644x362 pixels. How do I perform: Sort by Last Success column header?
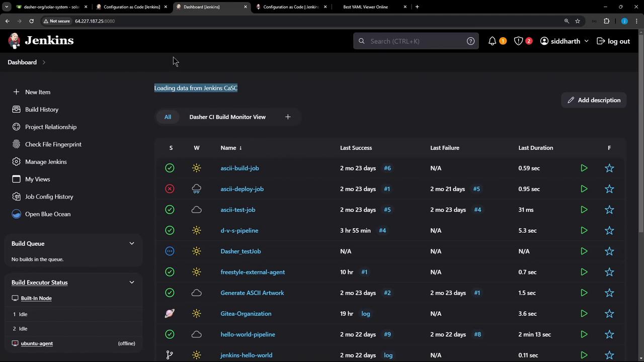(356, 148)
